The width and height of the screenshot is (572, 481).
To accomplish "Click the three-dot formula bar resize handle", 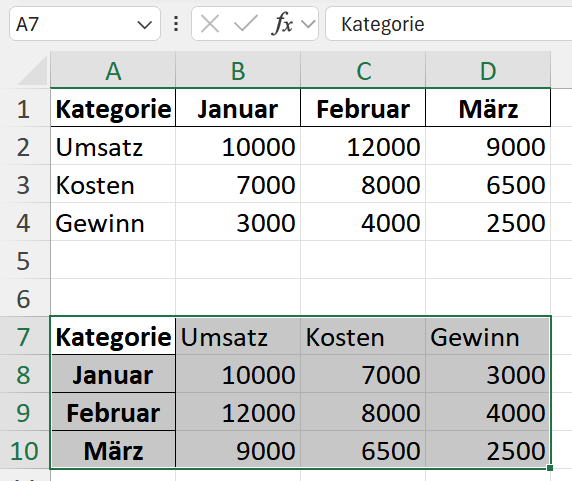I will point(176,24).
